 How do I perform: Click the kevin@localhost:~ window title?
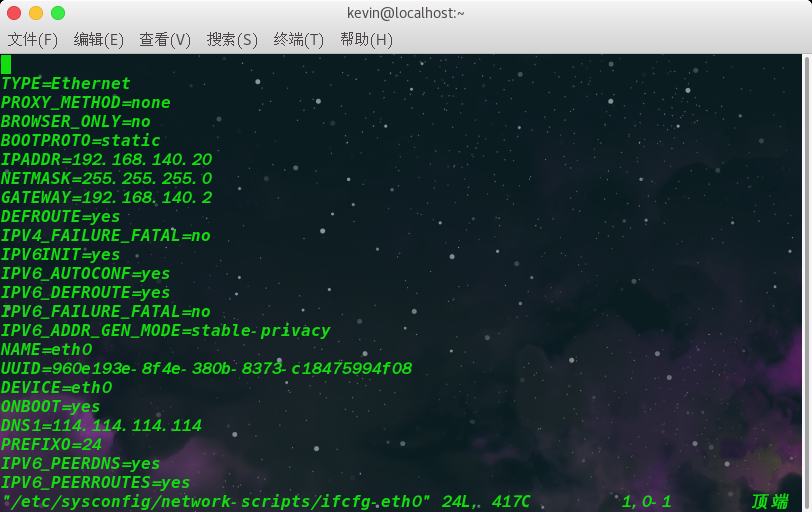click(405, 13)
